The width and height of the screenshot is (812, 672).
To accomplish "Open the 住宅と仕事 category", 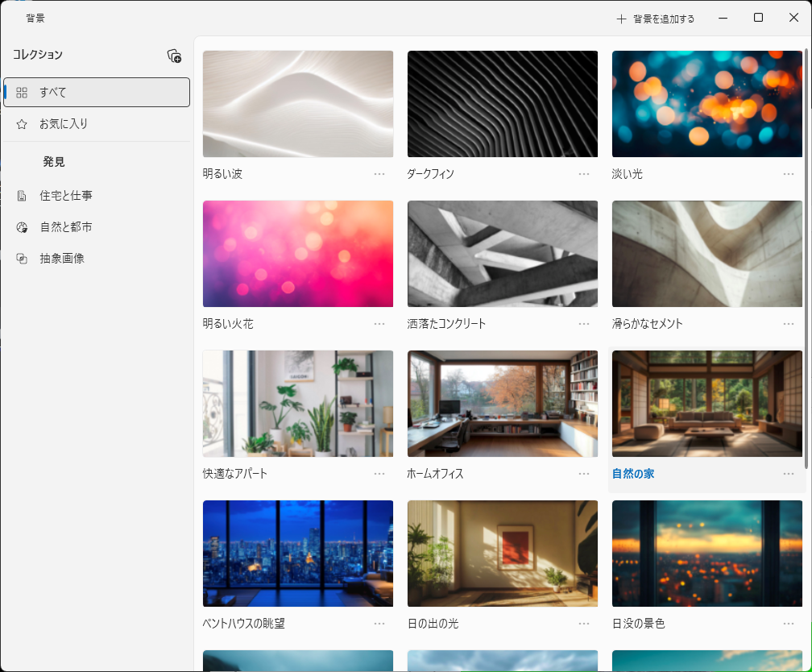I will tap(97, 196).
